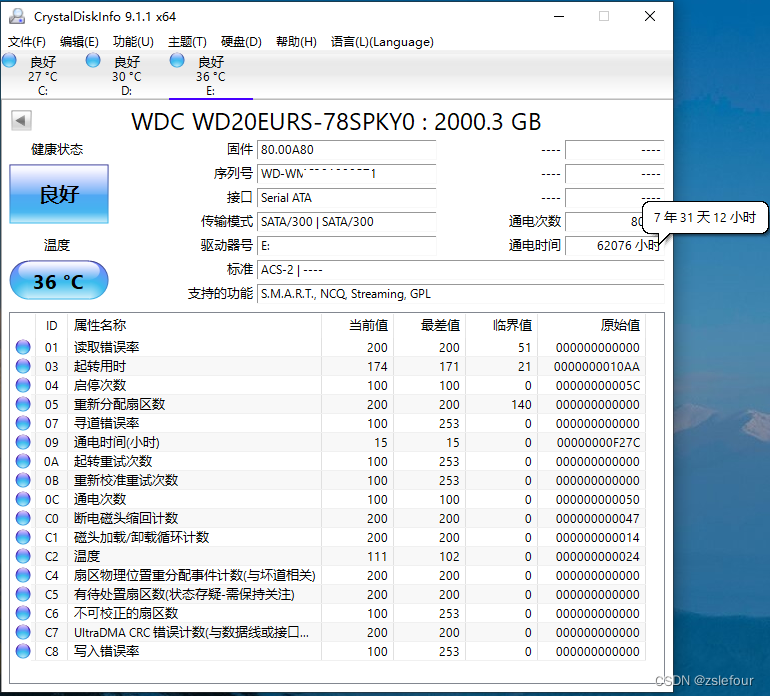Click the 36 °C temperature button

(58, 280)
